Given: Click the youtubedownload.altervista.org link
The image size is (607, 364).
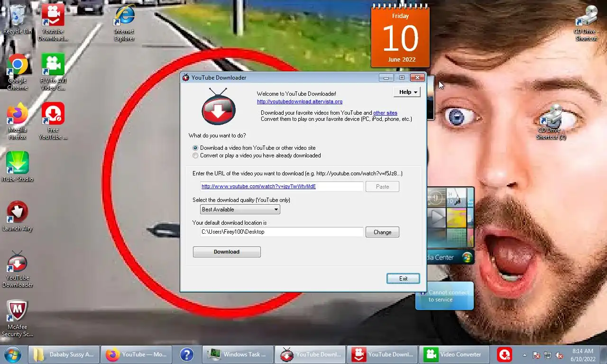Looking at the screenshot, I should pyautogui.click(x=300, y=101).
